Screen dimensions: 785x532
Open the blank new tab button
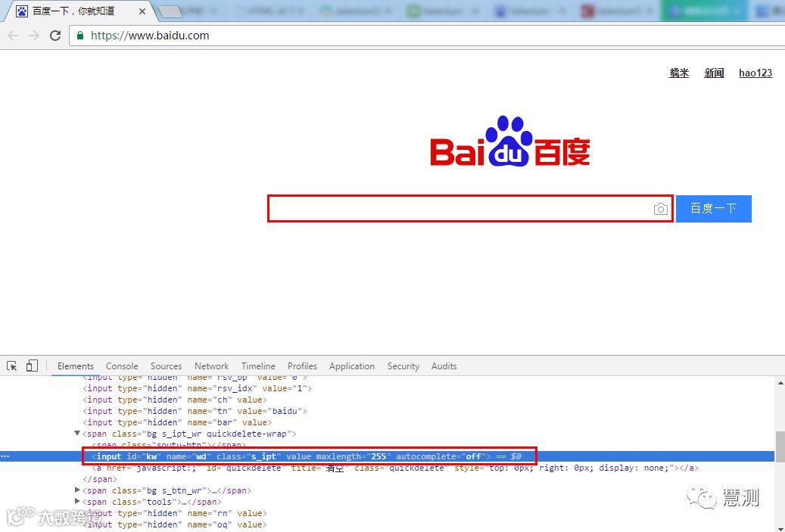(x=170, y=11)
